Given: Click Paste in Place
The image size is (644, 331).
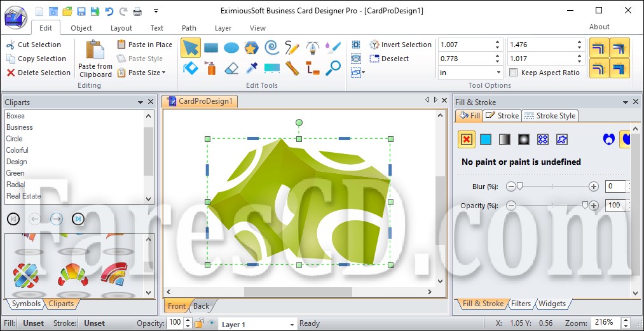Looking at the screenshot, I should pyautogui.click(x=144, y=45).
